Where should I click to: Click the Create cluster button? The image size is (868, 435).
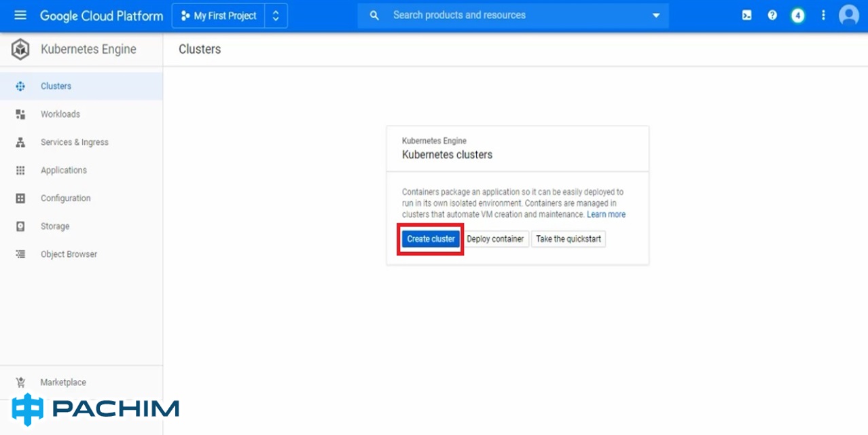pos(431,239)
